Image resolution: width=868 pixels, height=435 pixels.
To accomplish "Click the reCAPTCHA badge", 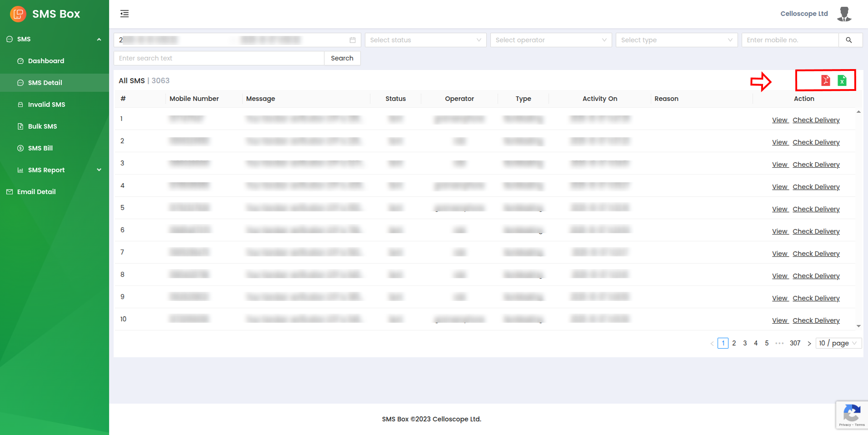I will click(851, 415).
